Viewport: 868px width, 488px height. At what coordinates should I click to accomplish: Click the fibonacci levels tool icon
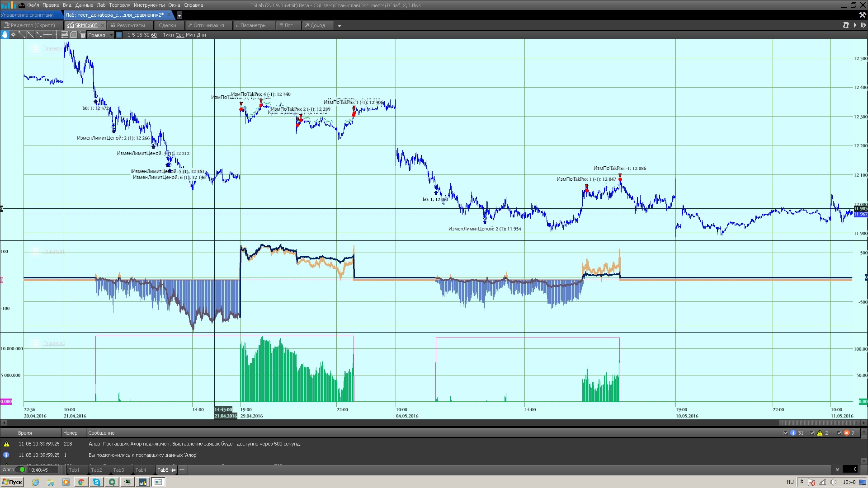pyautogui.click(x=65, y=35)
